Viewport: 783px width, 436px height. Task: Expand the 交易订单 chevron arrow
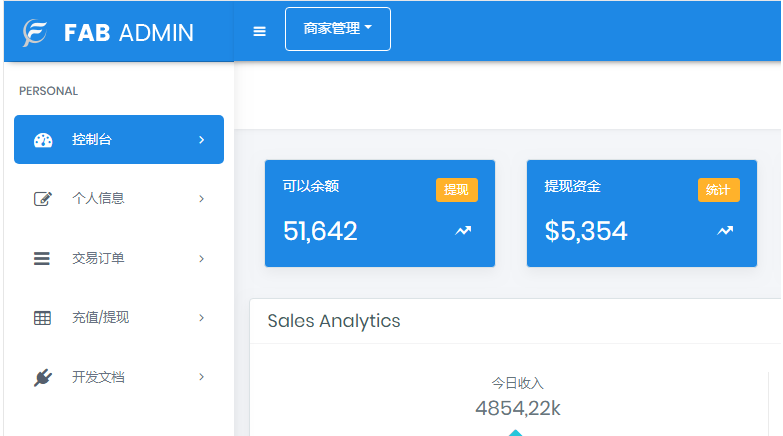[201, 259]
